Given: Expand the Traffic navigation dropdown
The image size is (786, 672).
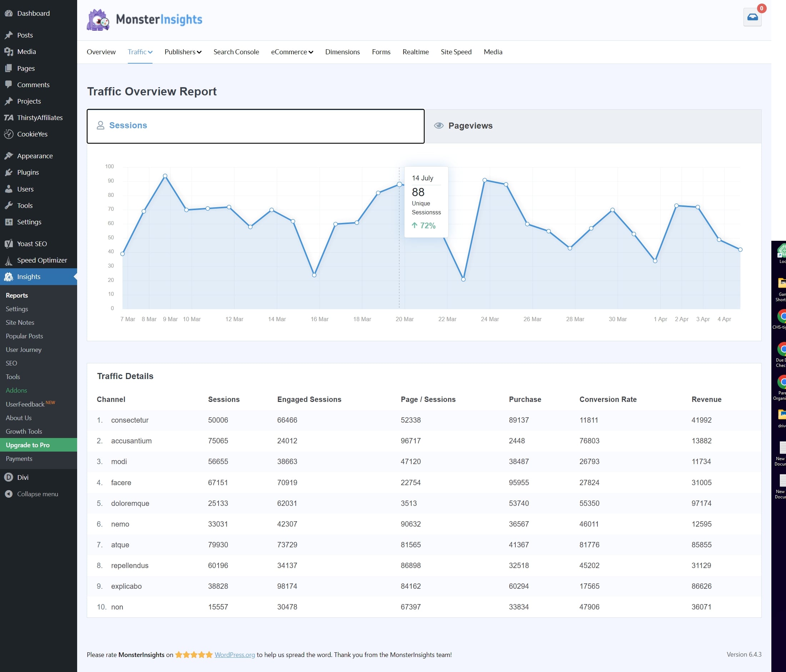Looking at the screenshot, I should 139,51.
